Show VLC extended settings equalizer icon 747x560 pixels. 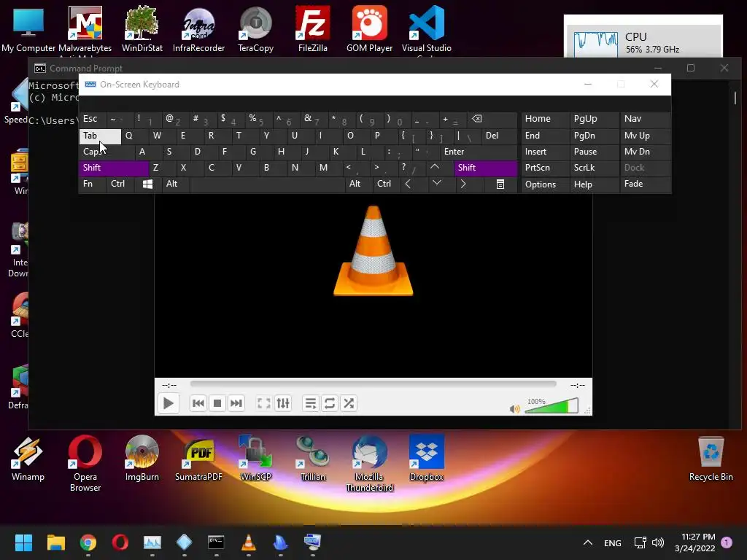[x=283, y=403]
